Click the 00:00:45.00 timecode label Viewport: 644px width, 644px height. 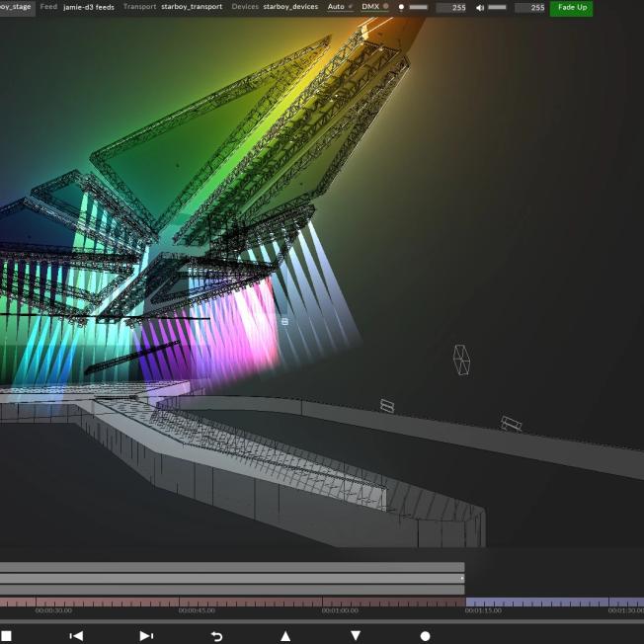[197, 610]
